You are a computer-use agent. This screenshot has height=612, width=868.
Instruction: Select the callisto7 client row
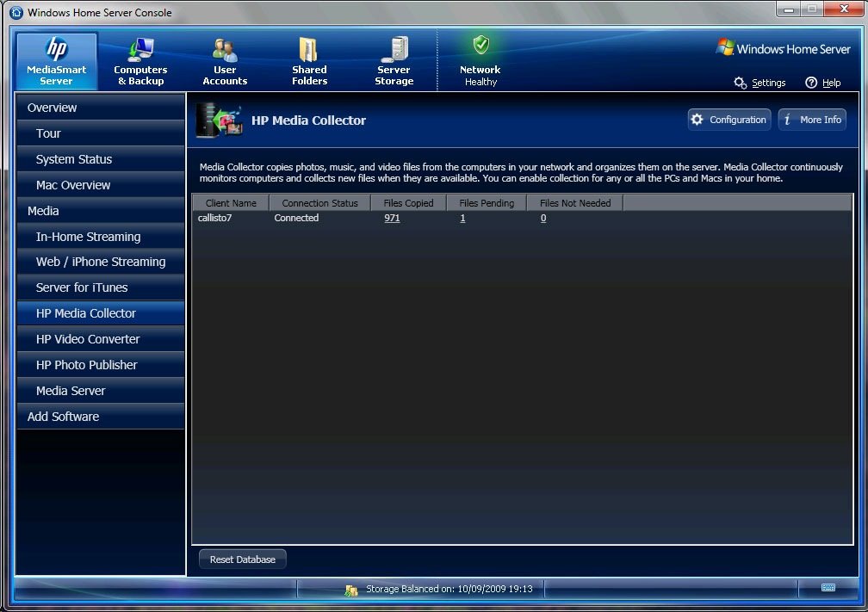tap(522, 218)
